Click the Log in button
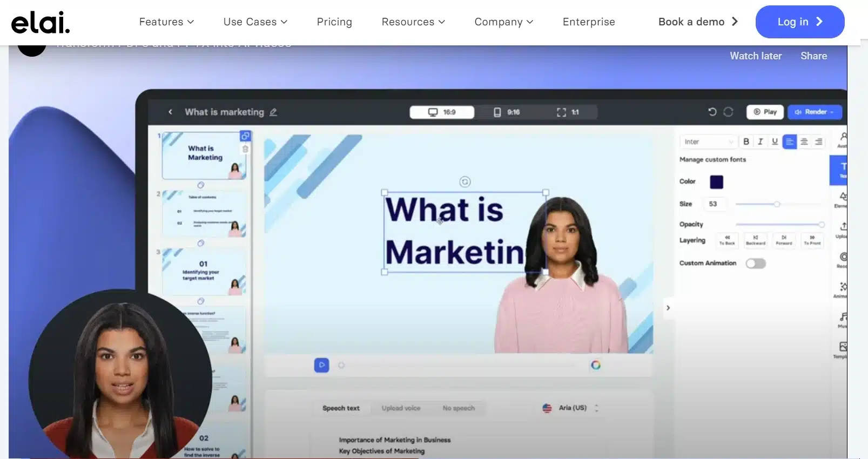 [800, 22]
